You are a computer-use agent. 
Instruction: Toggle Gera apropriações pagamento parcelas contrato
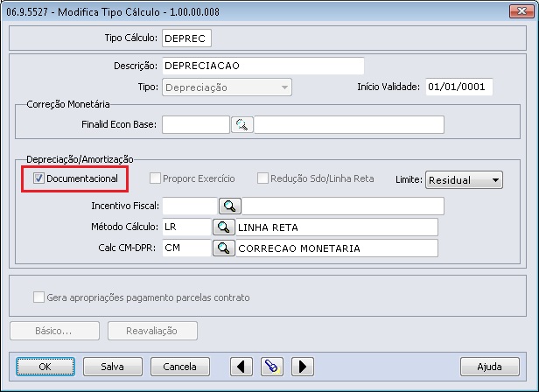pos(38,297)
